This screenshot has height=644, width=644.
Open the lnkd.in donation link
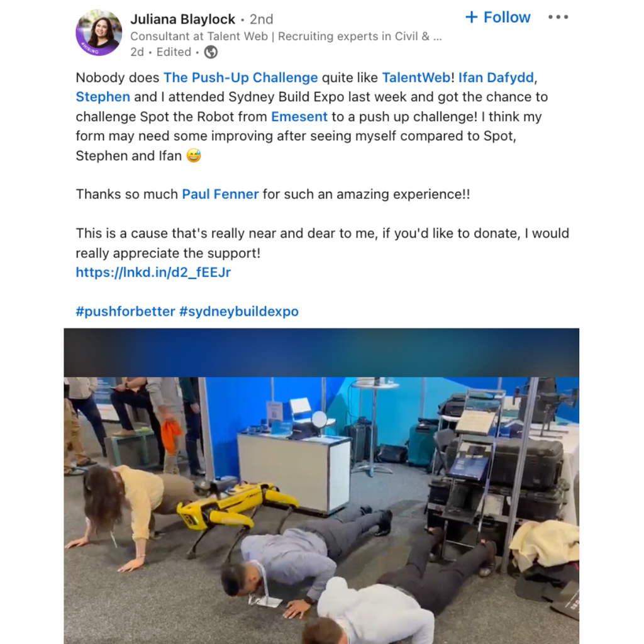[153, 272]
